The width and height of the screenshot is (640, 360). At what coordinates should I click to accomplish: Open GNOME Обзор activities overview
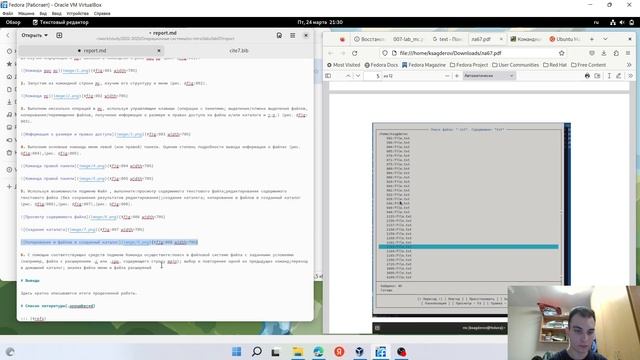[x=13, y=22]
